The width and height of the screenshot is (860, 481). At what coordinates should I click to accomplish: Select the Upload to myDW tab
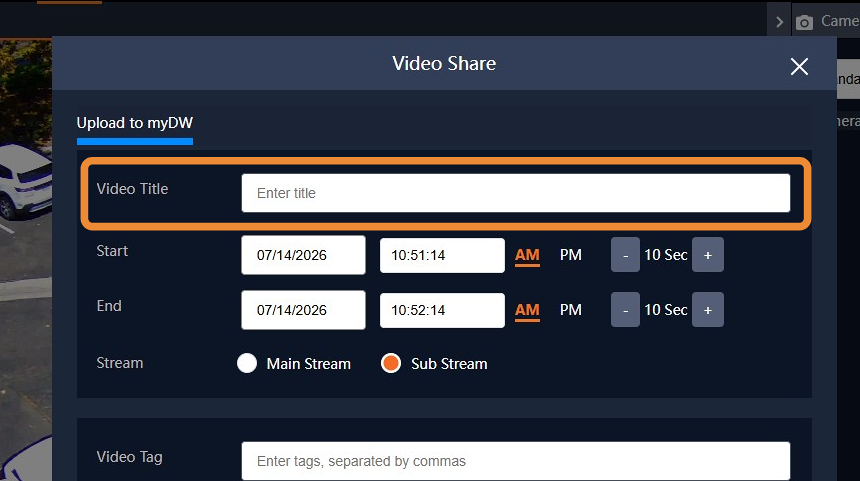[135, 123]
